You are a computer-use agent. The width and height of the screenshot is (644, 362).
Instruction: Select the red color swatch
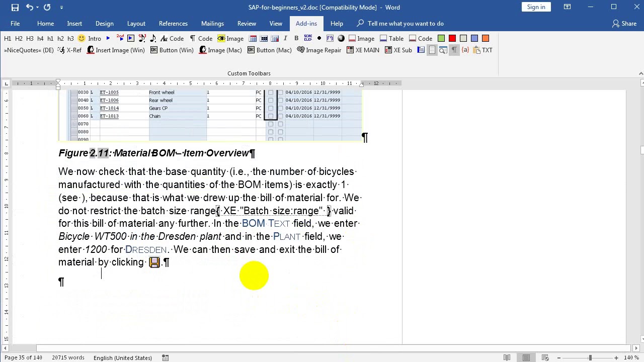tap(452, 38)
